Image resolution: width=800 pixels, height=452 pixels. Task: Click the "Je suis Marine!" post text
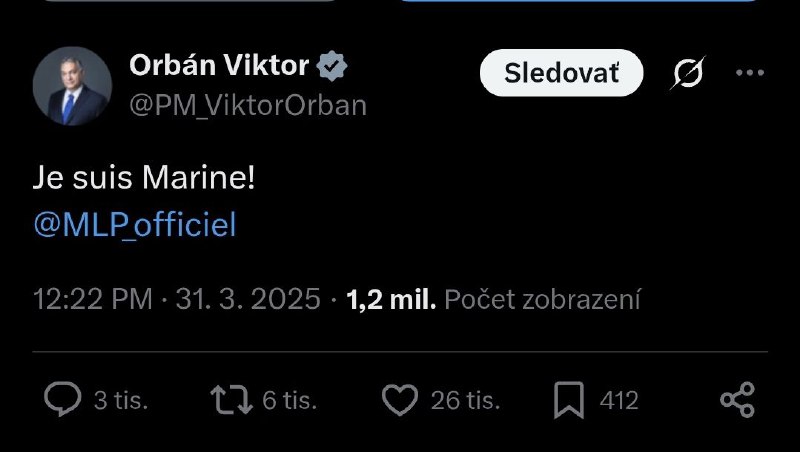click(x=144, y=178)
